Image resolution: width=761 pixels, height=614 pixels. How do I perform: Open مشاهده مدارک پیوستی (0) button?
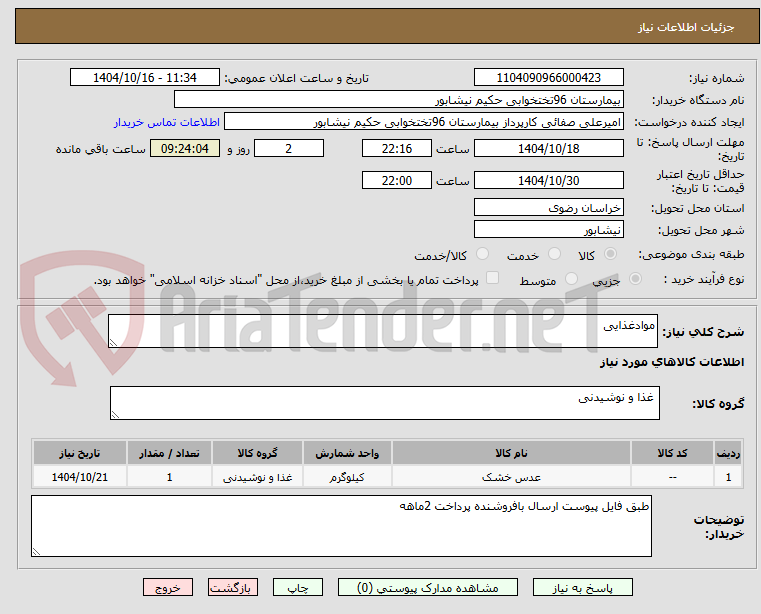tap(428, 587)
